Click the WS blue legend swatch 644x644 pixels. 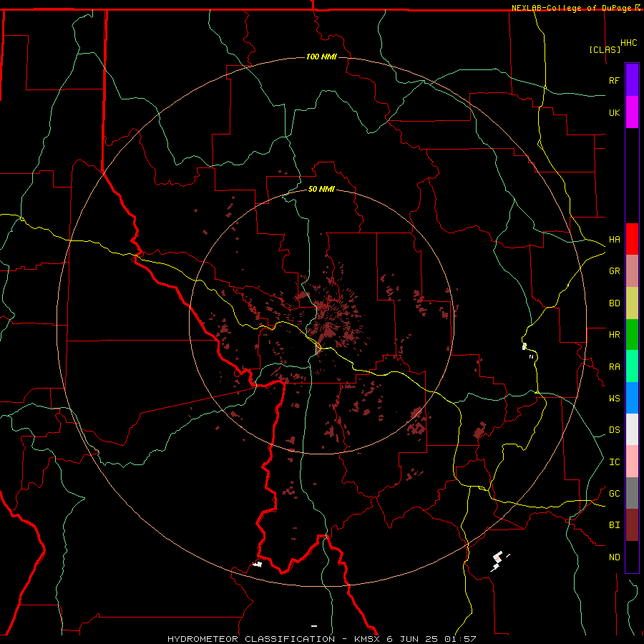(x=632, y=398)
